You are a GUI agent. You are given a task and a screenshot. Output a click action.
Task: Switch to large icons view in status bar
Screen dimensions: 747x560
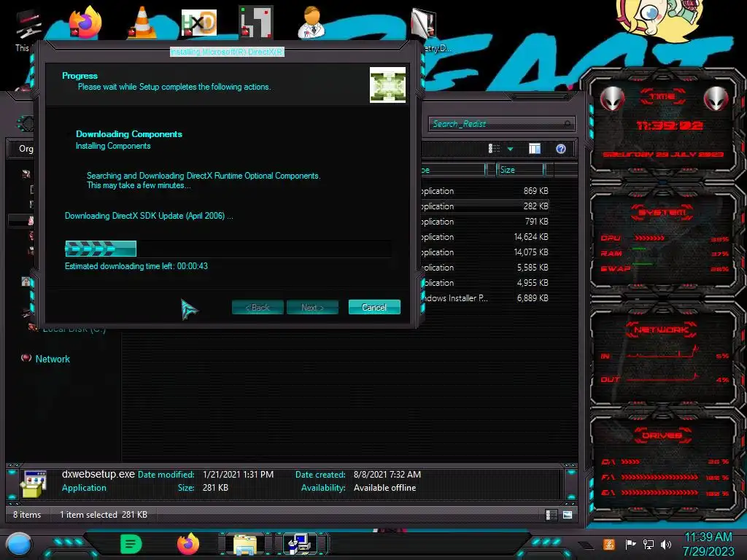(x=568, y=515)
